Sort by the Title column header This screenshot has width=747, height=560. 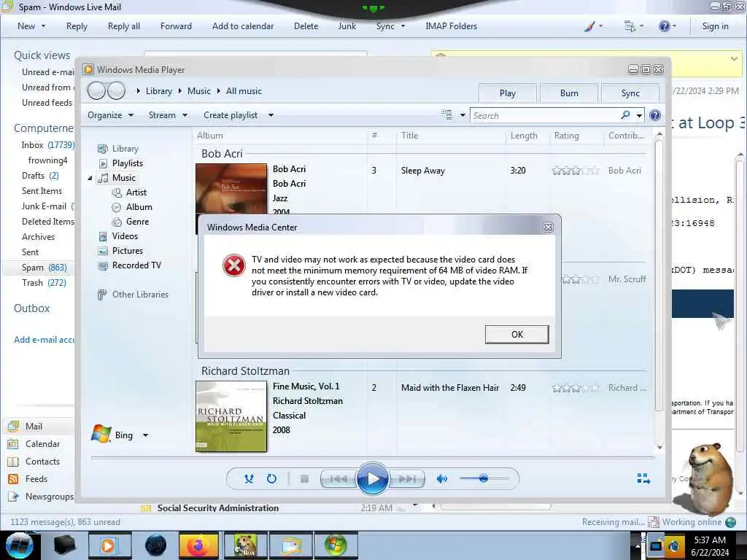[x=409, y=136]
